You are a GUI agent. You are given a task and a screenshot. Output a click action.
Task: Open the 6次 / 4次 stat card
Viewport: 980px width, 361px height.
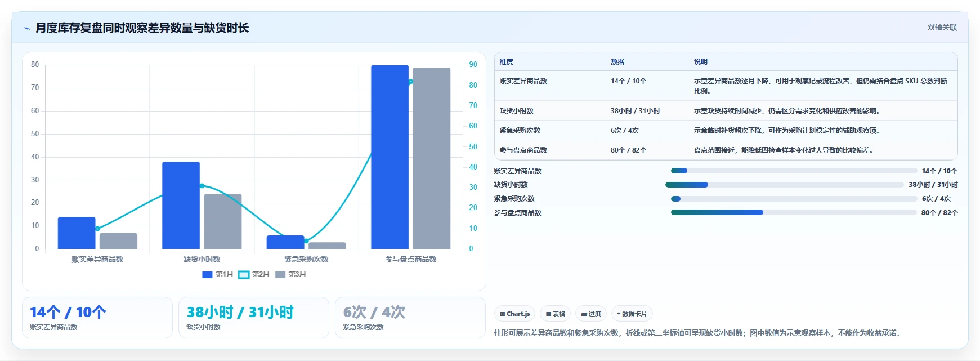pos(410,318)
